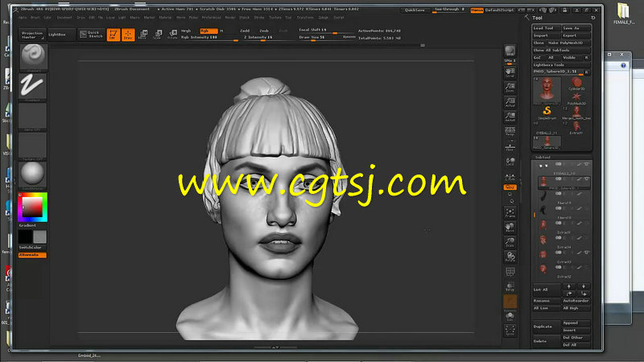Toggle eye visibility for Extract3 subtool
Viewport: 644px width, 362px height.
[587, 253]
